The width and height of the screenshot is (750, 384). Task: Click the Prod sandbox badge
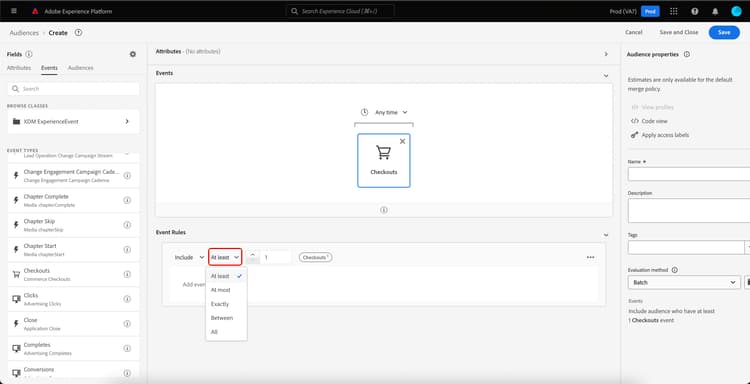click(650, 11)
